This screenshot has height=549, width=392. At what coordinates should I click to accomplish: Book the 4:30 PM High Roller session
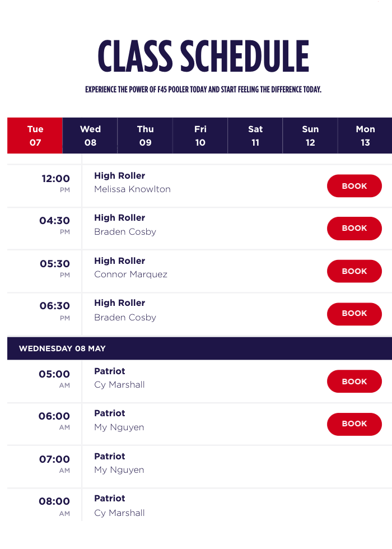(354, 228)
